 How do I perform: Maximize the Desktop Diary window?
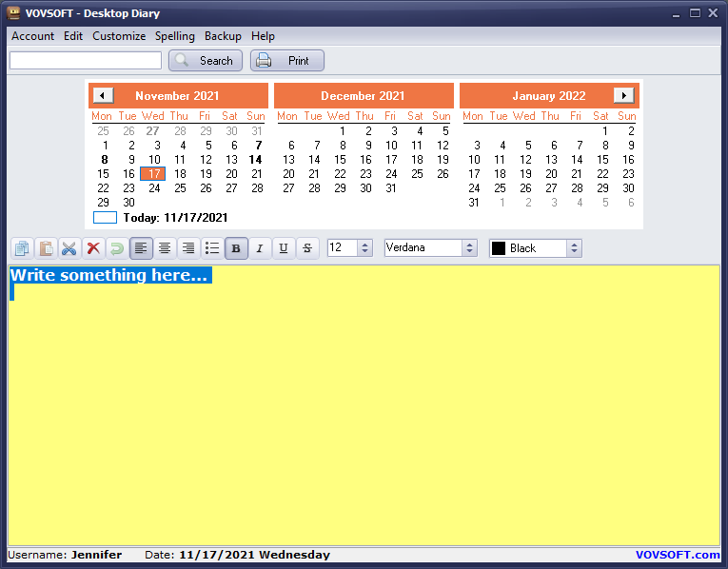[x=695, y=13]
